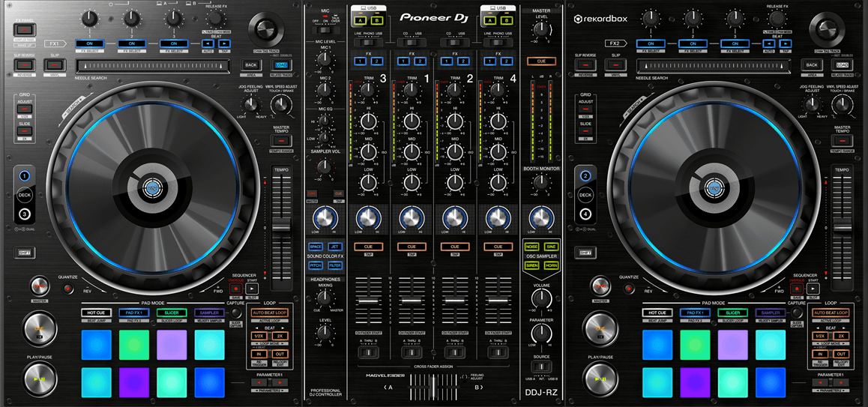
Task: Switch to HOT CUE pad mode, right deck
Action: tap(657, 313)
